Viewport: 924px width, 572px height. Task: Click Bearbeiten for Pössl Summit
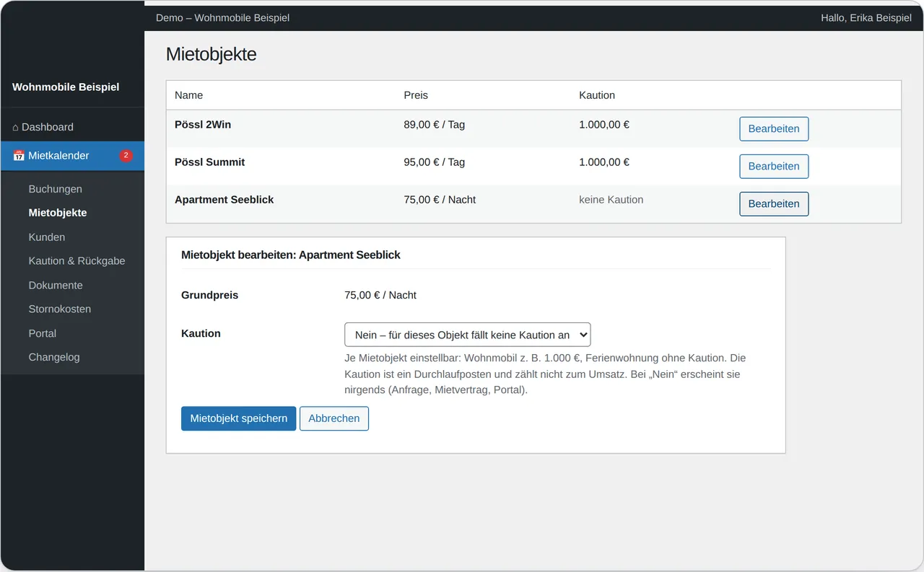pos(774,167)
